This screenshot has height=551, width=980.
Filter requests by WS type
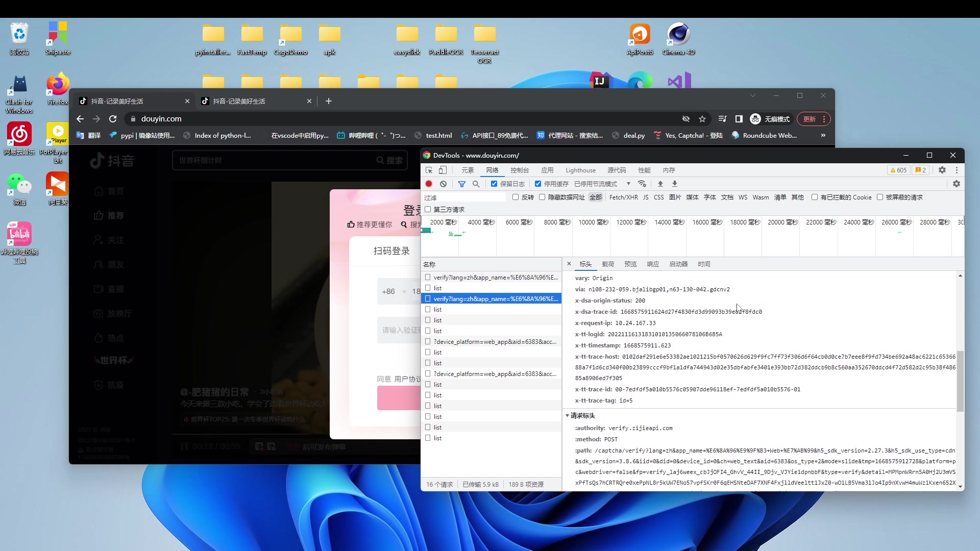click(x=743, y=197)
